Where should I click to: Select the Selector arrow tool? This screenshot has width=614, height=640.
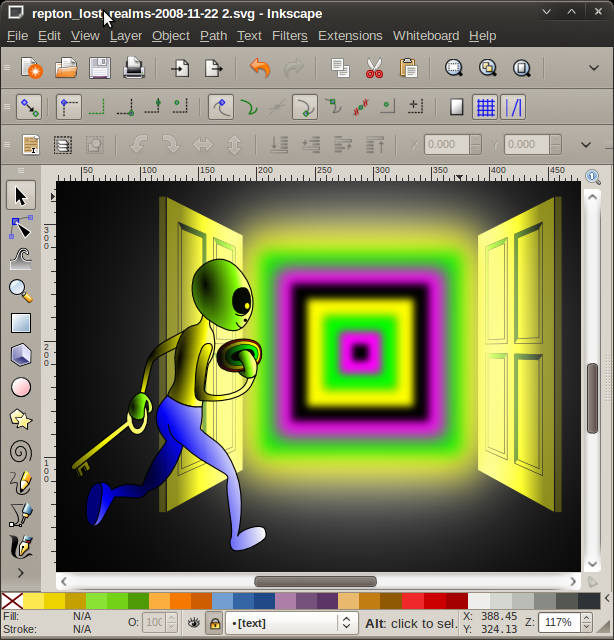(x=21, y=196)
